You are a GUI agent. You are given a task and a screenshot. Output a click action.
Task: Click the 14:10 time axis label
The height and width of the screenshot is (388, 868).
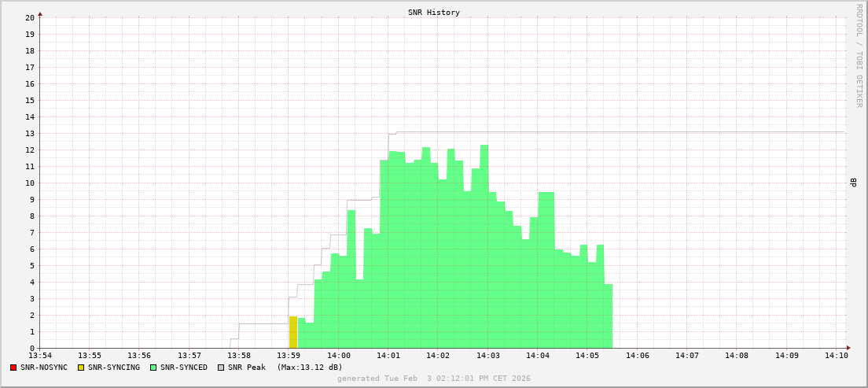837,356
